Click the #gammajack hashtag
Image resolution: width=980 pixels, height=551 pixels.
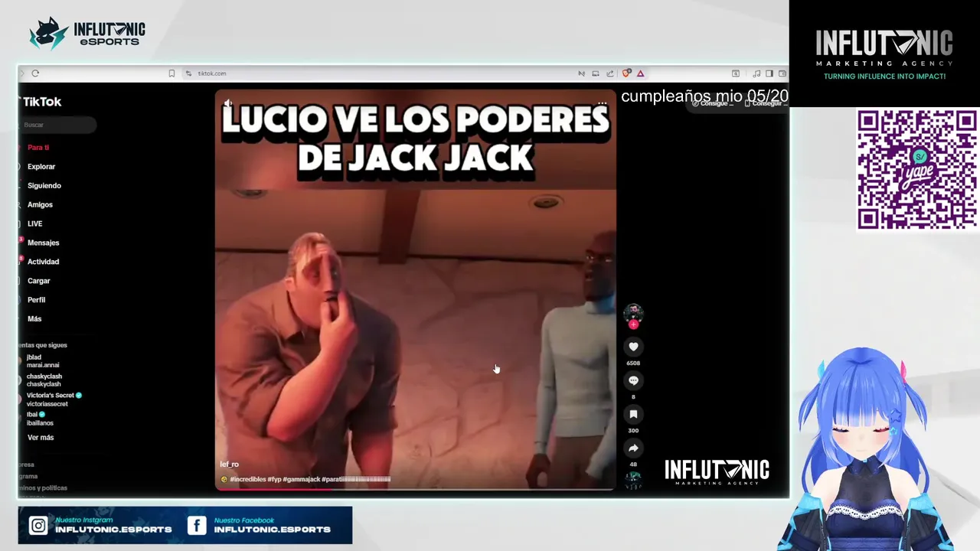[302, 480]
